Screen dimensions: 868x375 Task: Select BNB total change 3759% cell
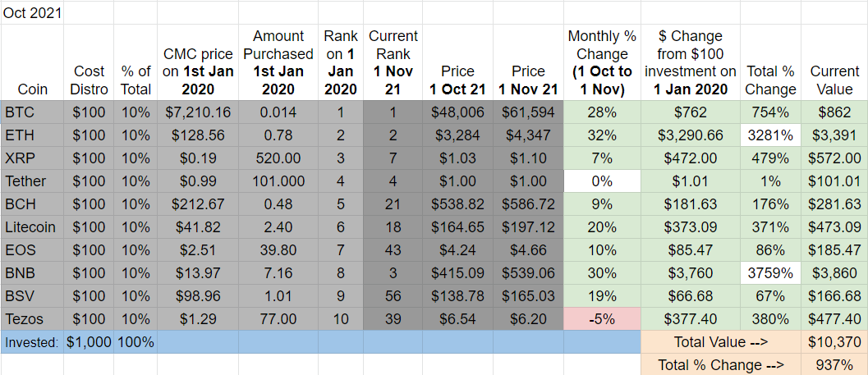tap(770, 273)
